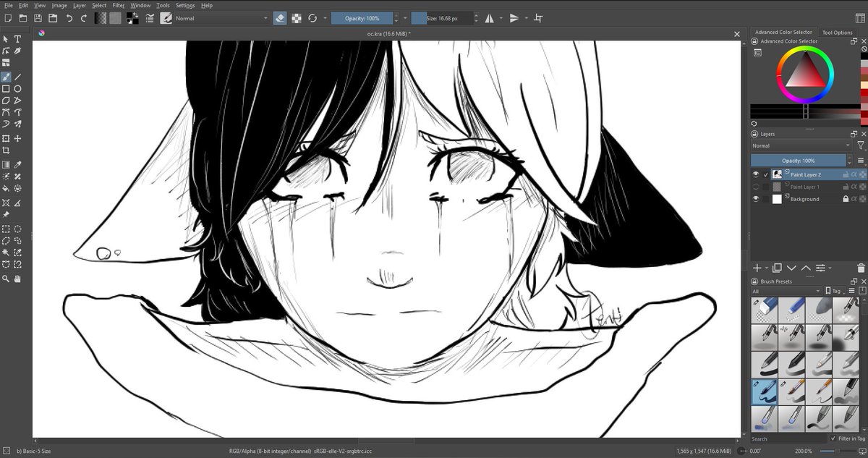Adjust the brush Size slider
The image size is (868, 458).
[x=443, y=18]
